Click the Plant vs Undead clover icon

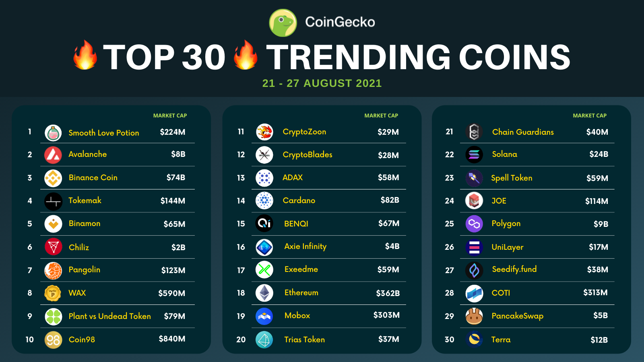pos(53,317)
